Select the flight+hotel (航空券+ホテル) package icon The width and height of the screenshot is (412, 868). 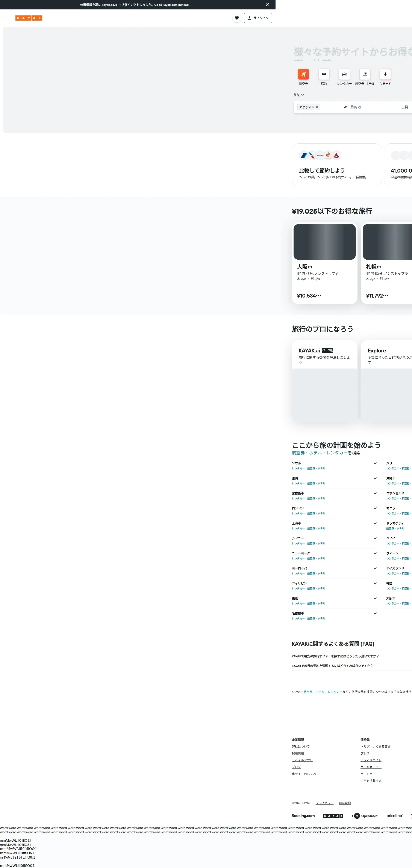coord(365,74)
